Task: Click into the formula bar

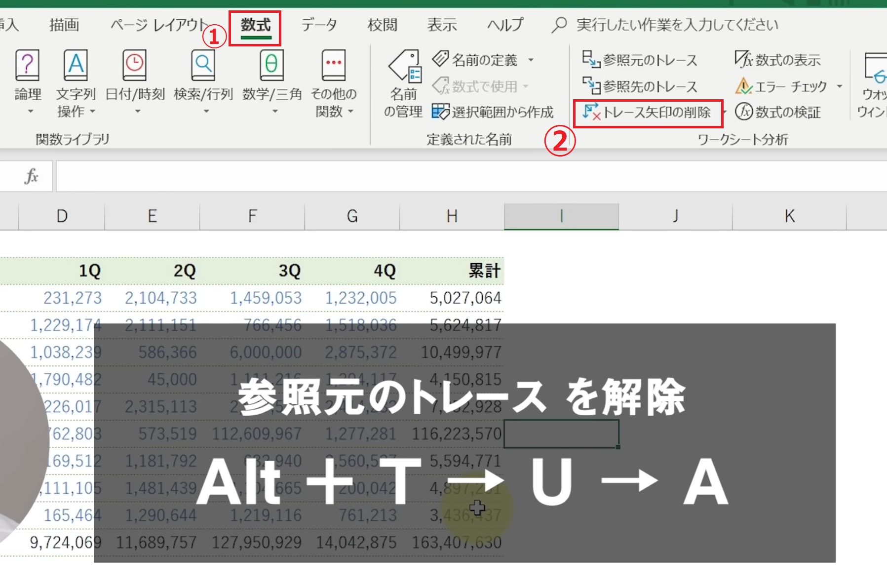Action: [471, 176]
